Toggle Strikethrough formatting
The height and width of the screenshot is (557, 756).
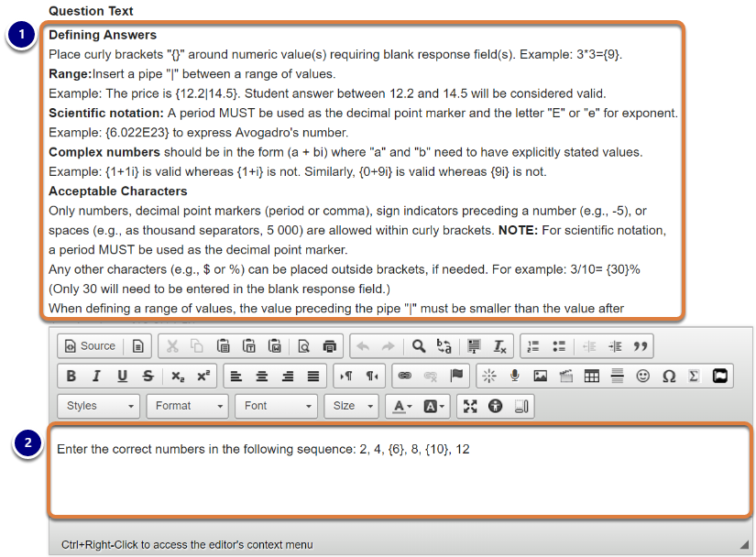pos(148,376)
